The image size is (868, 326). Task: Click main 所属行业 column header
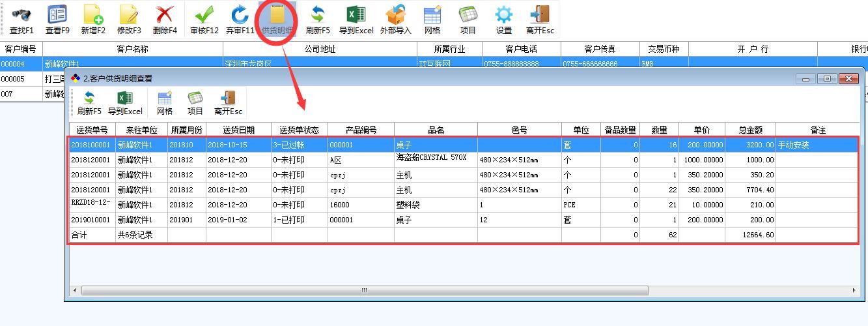pos(449,49)
